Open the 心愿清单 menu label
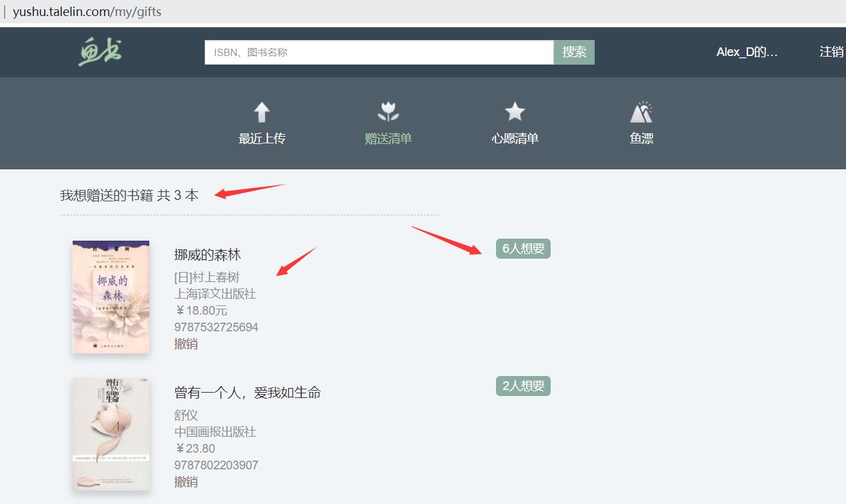 [x=514, y=138]
